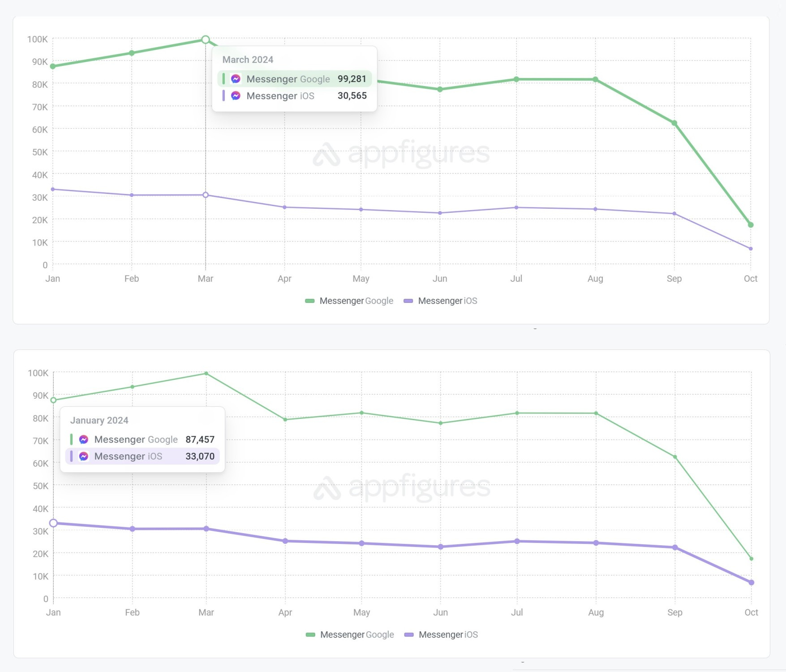Select March point on bottom chart purple line
The height and width of the screenshot is (672, 786).
[x=206, y=529]
